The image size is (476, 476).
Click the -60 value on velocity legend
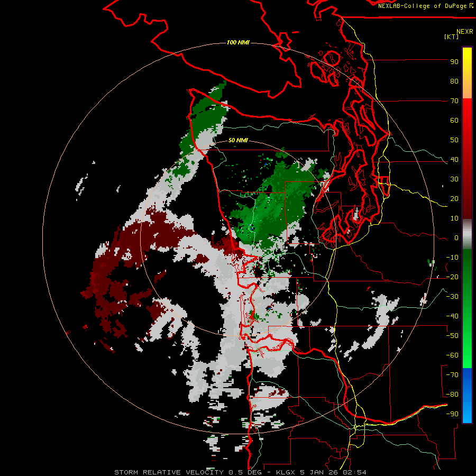click(452, 355)
